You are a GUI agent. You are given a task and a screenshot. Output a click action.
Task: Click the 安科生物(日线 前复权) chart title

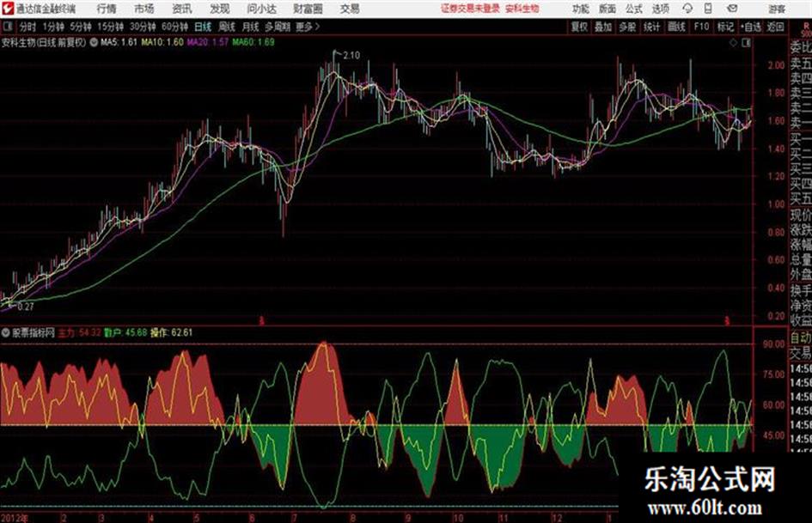point(44,42)
